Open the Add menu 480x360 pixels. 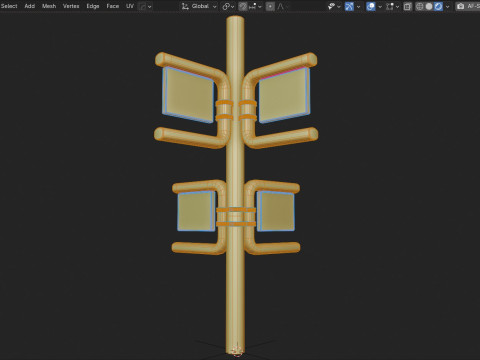[30, 6]
